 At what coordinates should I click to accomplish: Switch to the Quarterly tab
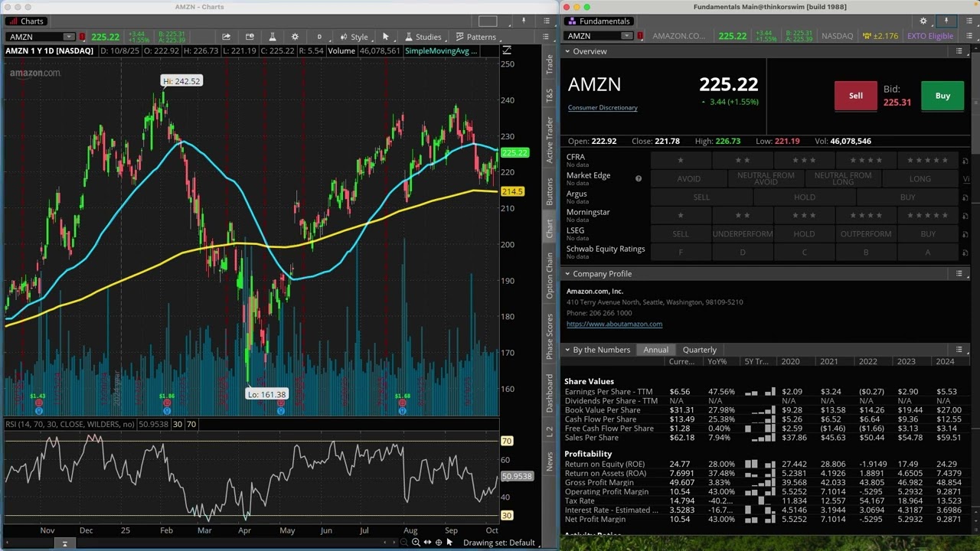[700, 350]
